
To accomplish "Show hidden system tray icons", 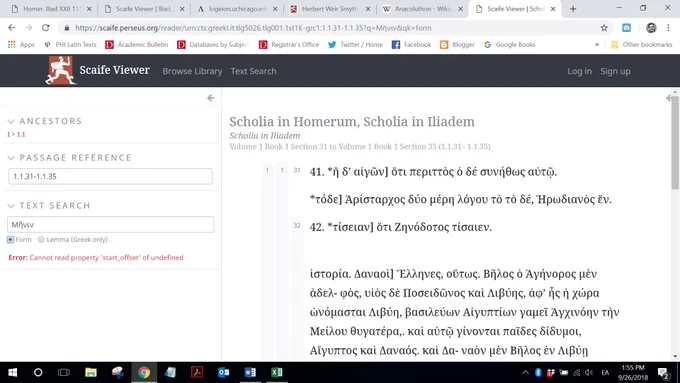I will click(525, 373).
